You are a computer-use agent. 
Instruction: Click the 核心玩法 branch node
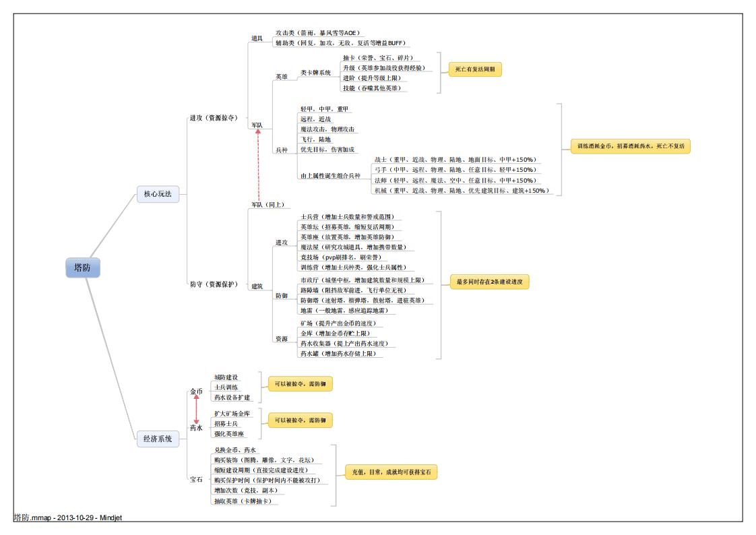point(158,194)
